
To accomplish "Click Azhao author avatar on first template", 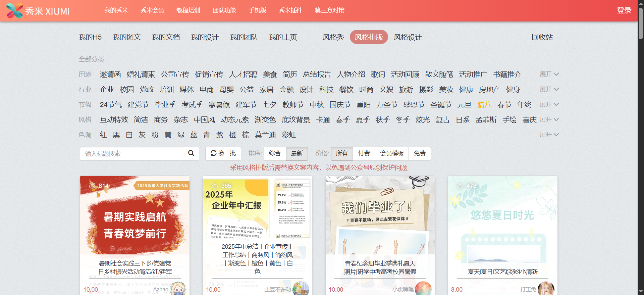I will [178, 289].
